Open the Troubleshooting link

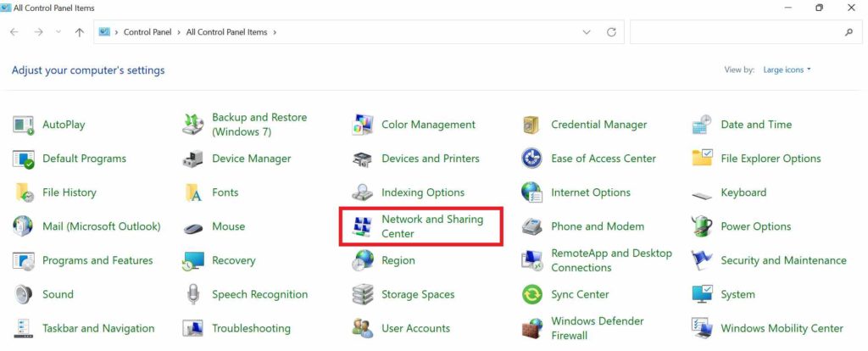[x=251, y=328]
